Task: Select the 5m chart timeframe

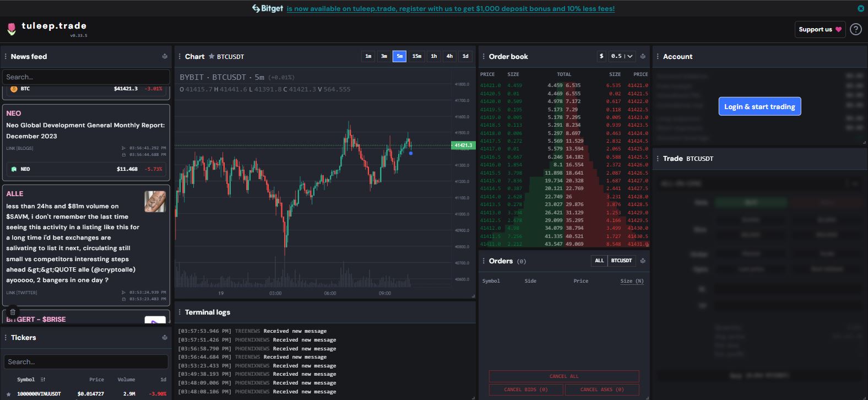Action: pos(399,56)
